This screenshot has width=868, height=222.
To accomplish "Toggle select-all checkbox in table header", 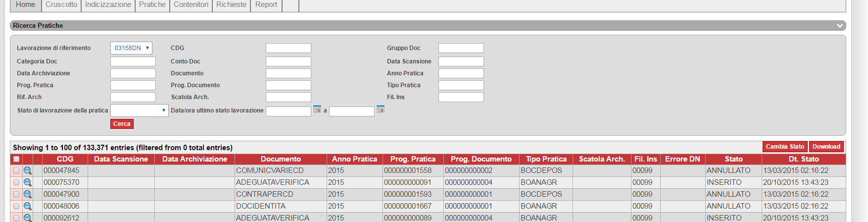I will tap(16, 159).
